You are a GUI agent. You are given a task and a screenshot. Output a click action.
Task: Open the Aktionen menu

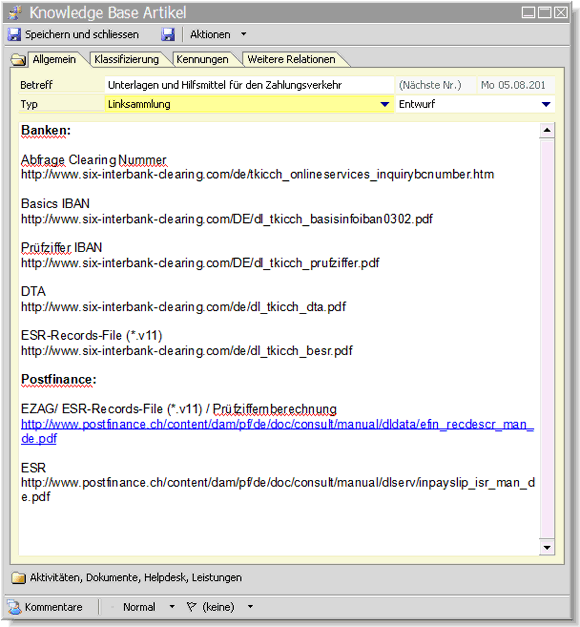pos(210,34)
